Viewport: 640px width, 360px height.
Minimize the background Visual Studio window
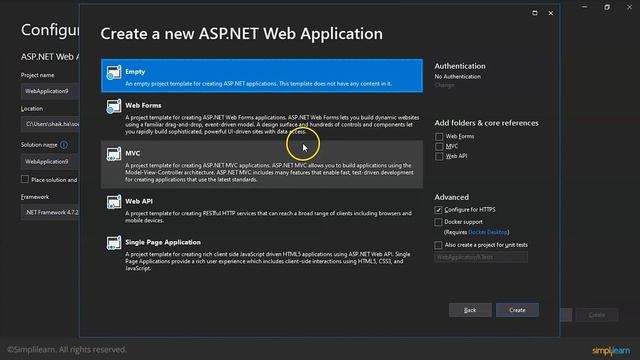[584, 7]
